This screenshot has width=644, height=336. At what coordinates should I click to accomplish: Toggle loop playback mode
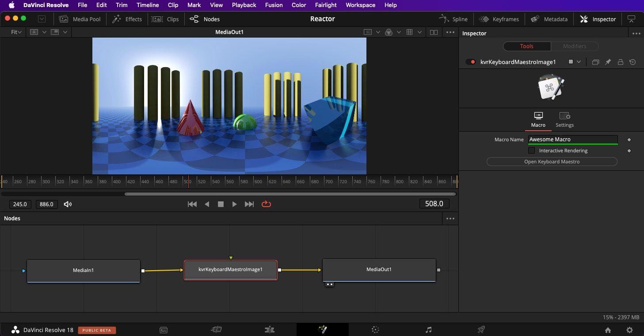coord(266,204)
